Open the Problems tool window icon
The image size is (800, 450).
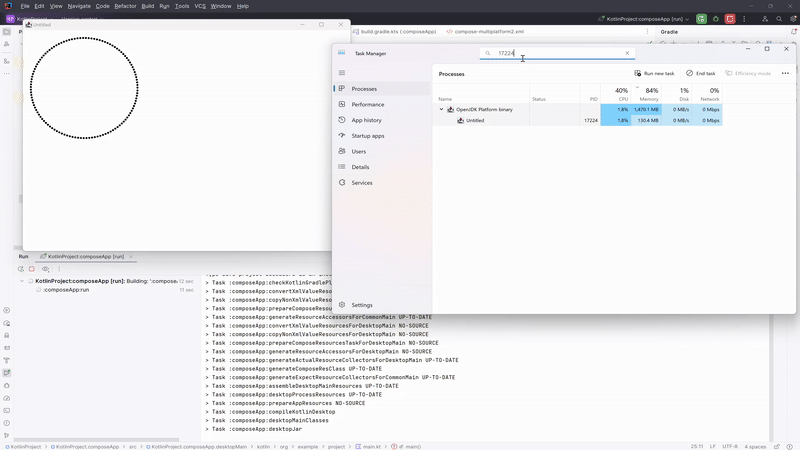(7, 423)
